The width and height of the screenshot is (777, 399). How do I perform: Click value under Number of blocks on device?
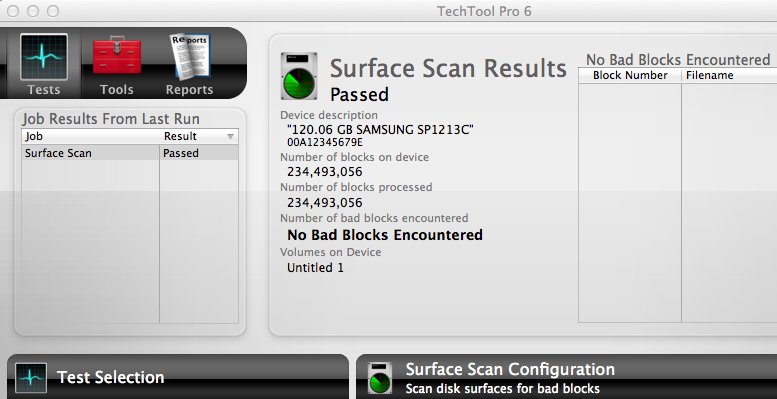[x=325, y=172]
